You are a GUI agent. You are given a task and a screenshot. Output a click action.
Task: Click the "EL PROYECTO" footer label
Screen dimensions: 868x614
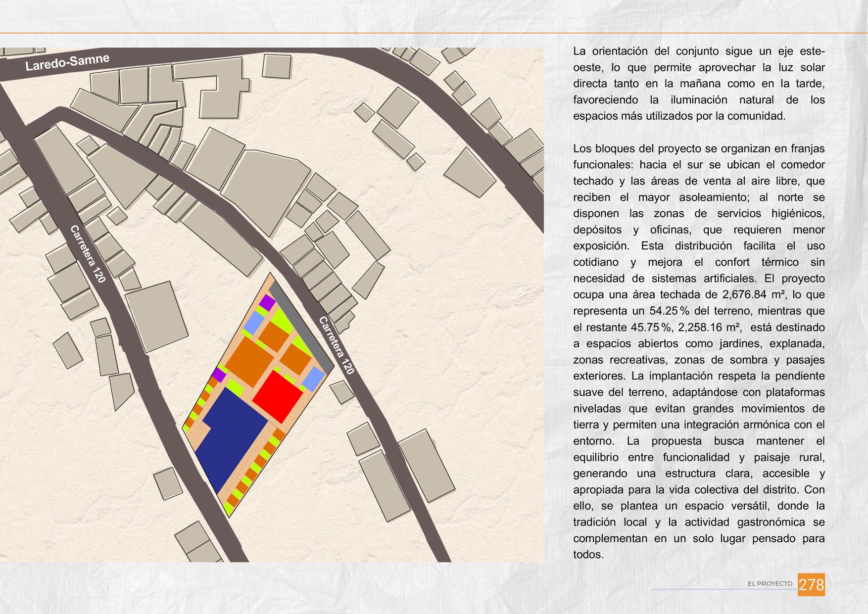tap(770, 584)
